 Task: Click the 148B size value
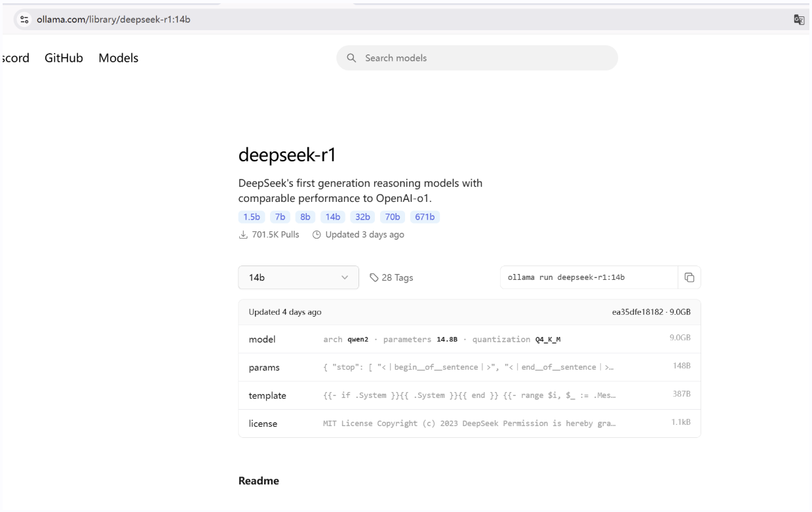tap(682, 366)
